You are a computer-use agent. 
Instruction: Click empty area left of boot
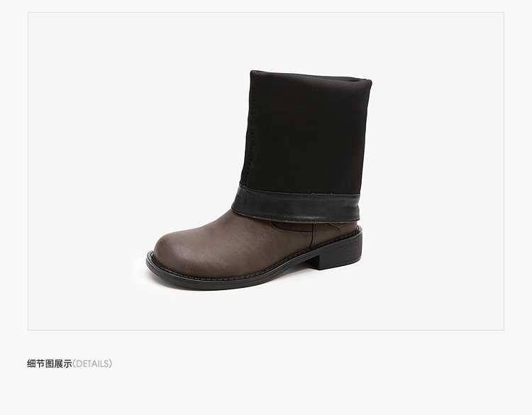click(88, 170)
